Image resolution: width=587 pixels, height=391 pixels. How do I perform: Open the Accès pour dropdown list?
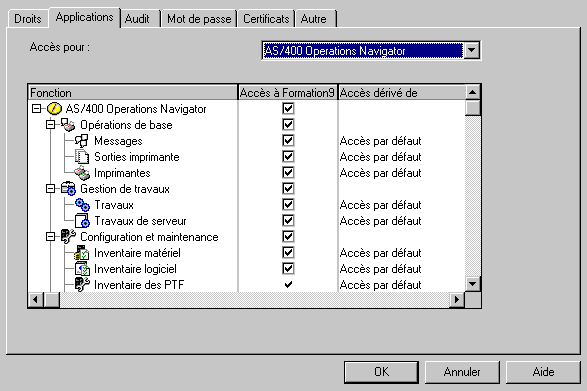472,50
